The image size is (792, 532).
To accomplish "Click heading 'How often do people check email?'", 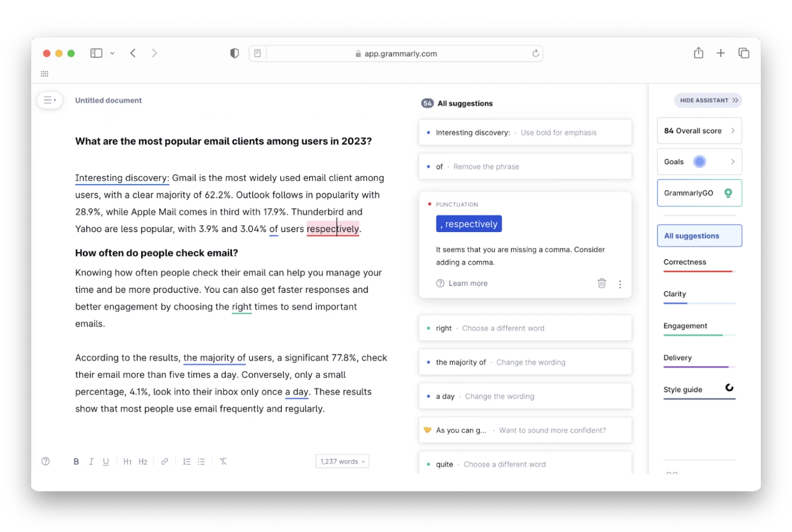I will click(x=156, y=253).
